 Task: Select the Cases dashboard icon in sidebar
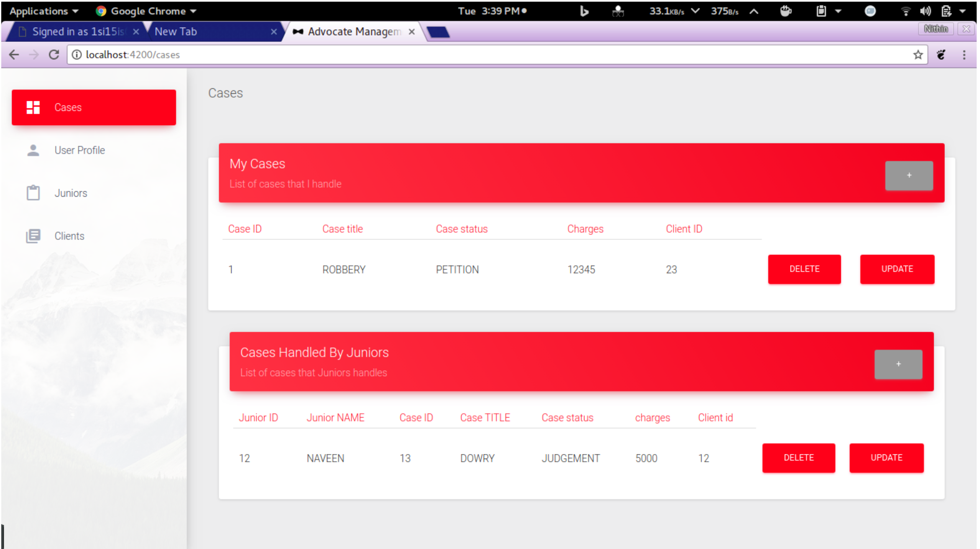(x=33, y=107)
